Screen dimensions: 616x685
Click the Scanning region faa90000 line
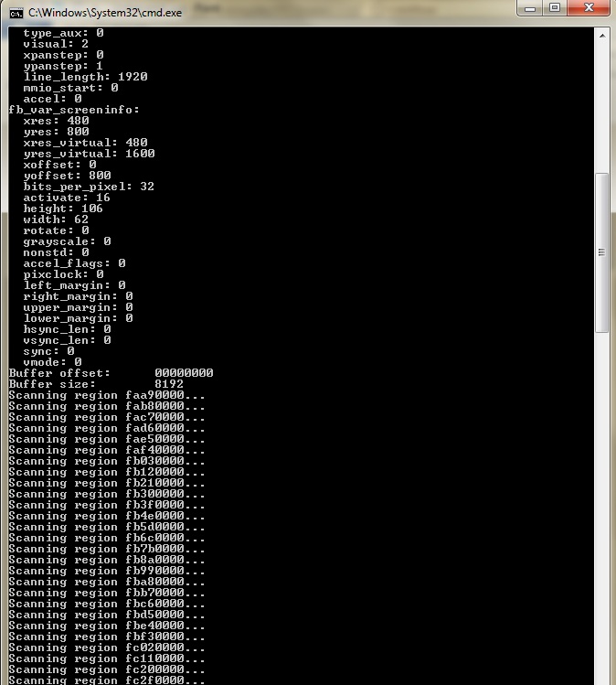107,395
